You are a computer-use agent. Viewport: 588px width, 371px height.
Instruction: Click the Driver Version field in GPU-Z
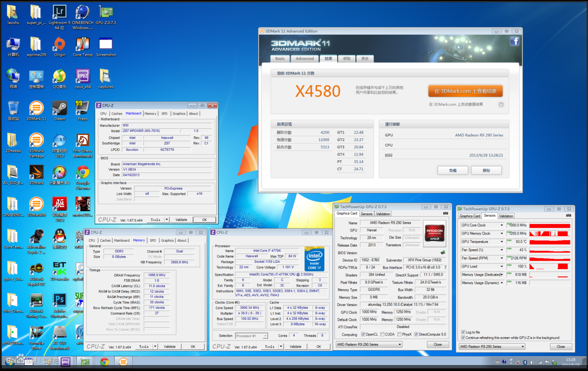coord(403,305)
